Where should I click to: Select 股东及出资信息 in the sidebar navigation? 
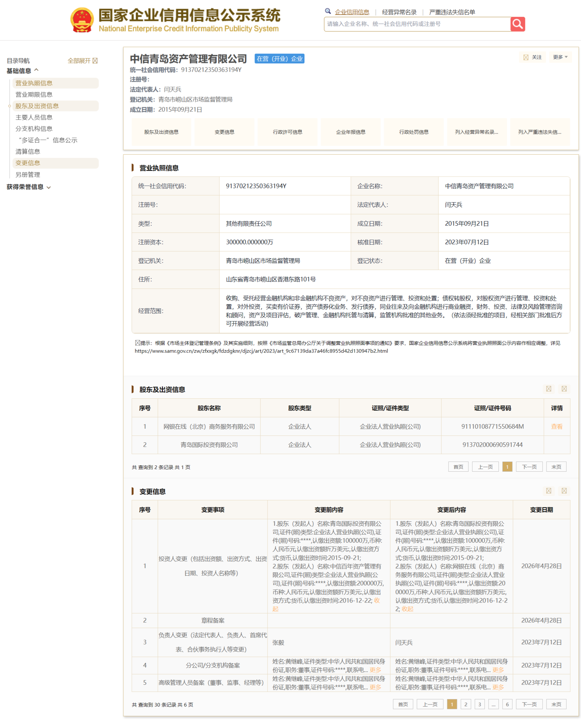click(x=56, y=106)
